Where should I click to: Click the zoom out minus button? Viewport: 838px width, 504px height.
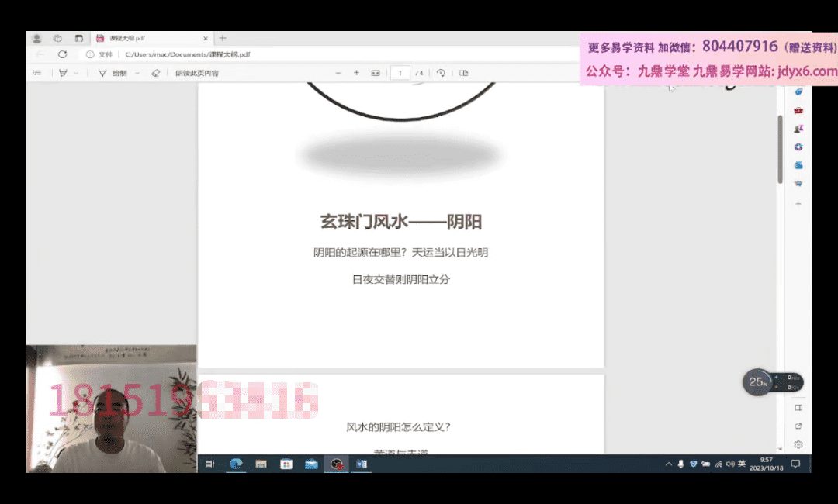click(x=338, y=73)
